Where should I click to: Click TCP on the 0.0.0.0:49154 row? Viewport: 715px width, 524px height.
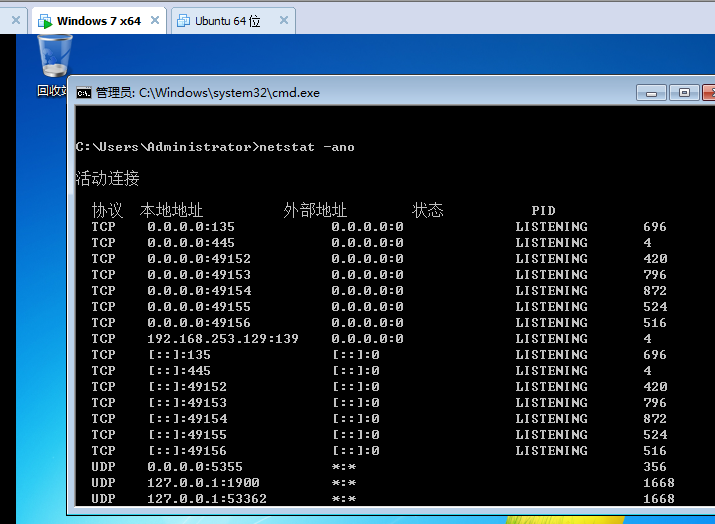pos(104,291)
